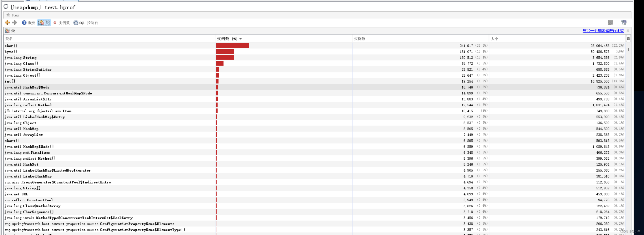Click instance count 130,512

[466, 58]
